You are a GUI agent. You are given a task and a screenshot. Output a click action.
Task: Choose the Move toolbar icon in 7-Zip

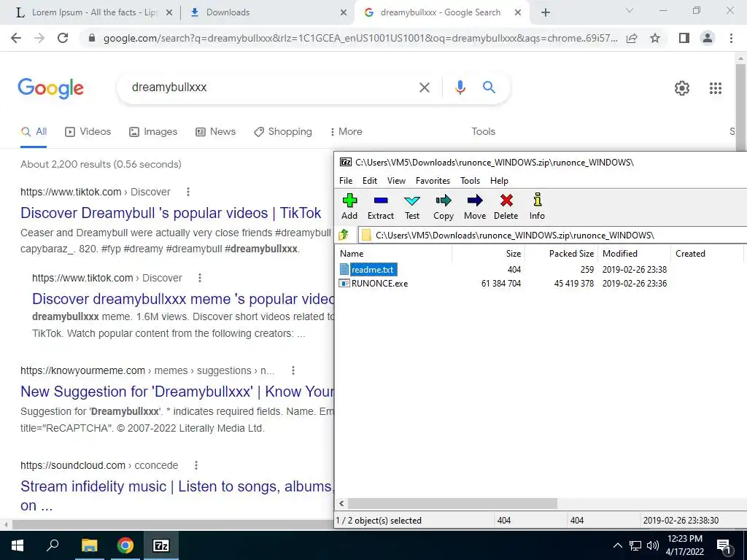coord(474,206)
